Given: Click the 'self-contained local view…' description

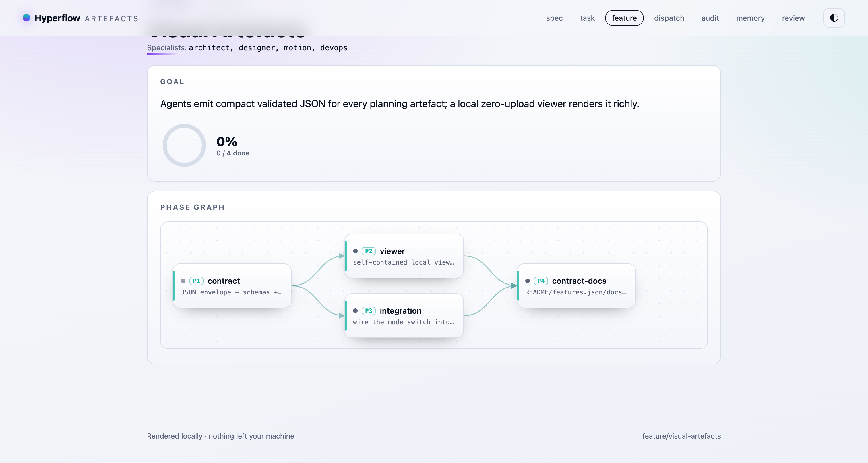Looking at the screenshot, I should click(403, 262).
